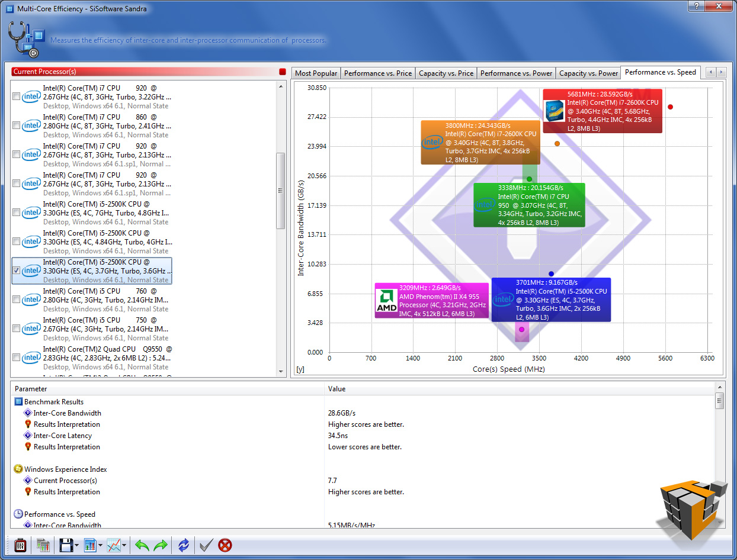Click the red i7-2600K data point
The width and height of the screenshot is (737, 560).
coord(670,107)
